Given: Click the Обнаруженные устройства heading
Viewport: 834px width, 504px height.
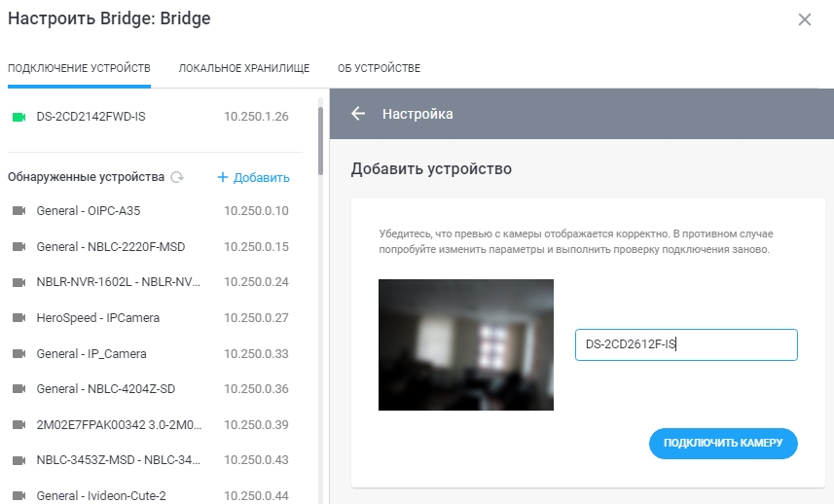Looking at the screenshot, I should (87, 177).
